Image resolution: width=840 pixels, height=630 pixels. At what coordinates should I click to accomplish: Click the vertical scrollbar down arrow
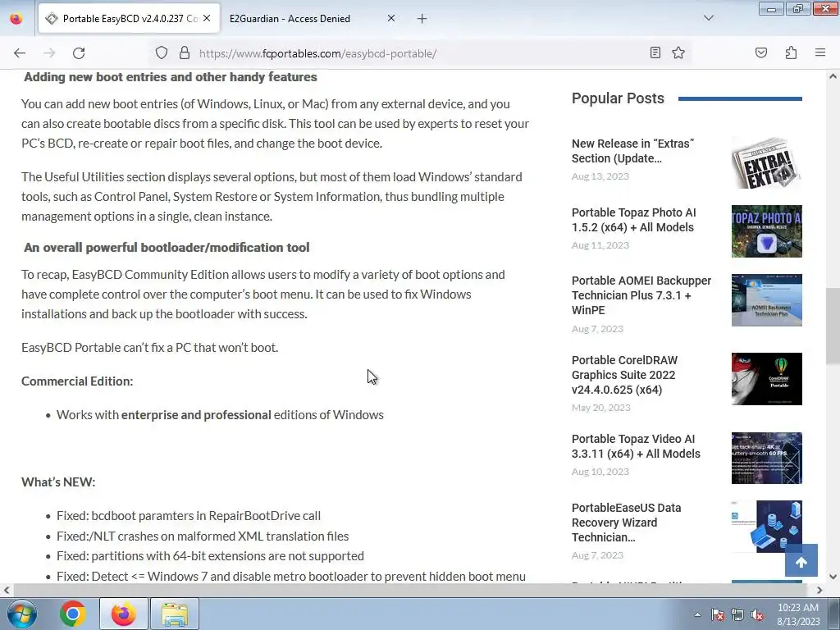pos(833,577)
